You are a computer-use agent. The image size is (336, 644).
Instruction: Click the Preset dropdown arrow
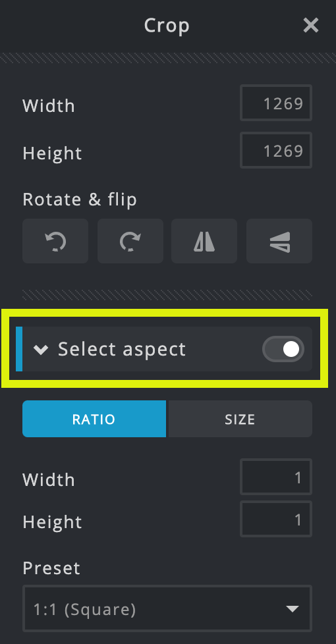click(293, 608)
